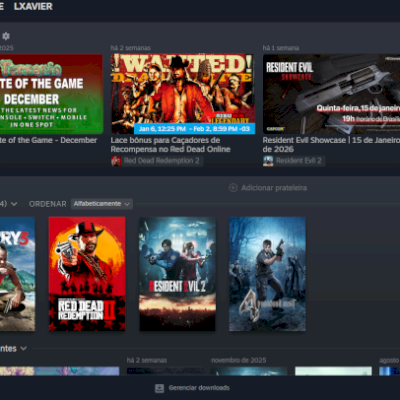This screenshot has width=400, height=400.
Task: Open the Resident Evil Showcase news image
Action: tap(331, 94)
